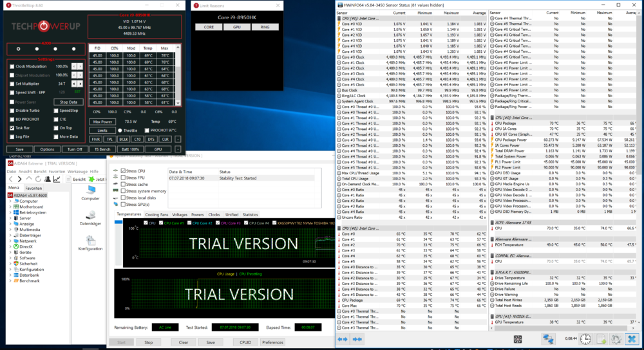644x350 pixels.
Task: Click the AIDA64 forward navigation arrow
Action: pyautogui.click(x=21, y=179)
